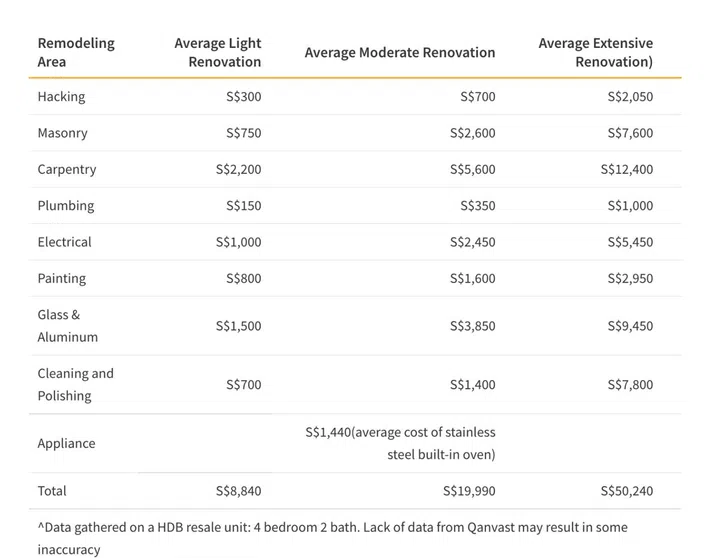The image size is (720, 558).
Task: Select the S$8,840 light renovation total
Action: point(238,491)
